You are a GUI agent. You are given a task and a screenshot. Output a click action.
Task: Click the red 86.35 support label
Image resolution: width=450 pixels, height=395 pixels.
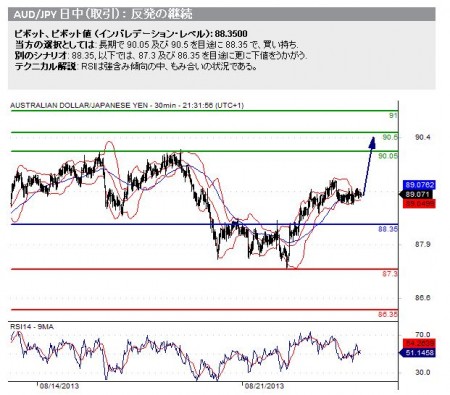coord(388,314)
